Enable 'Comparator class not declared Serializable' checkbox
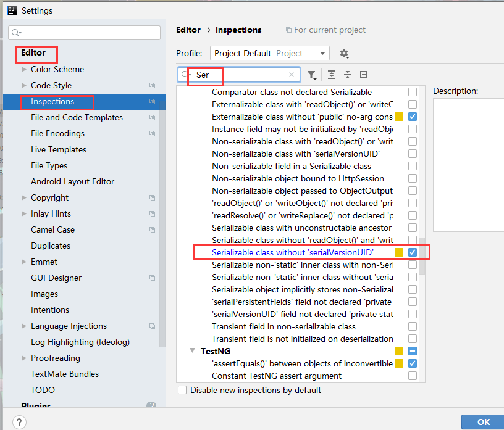Viewport: 504px width, 430px height. pyautogui.click(x=413, y=92)
